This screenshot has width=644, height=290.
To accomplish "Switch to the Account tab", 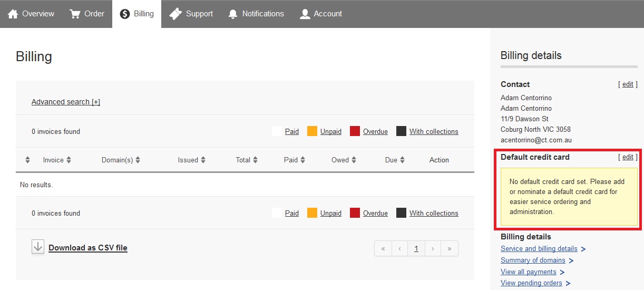I will click(x=321, y=14).
